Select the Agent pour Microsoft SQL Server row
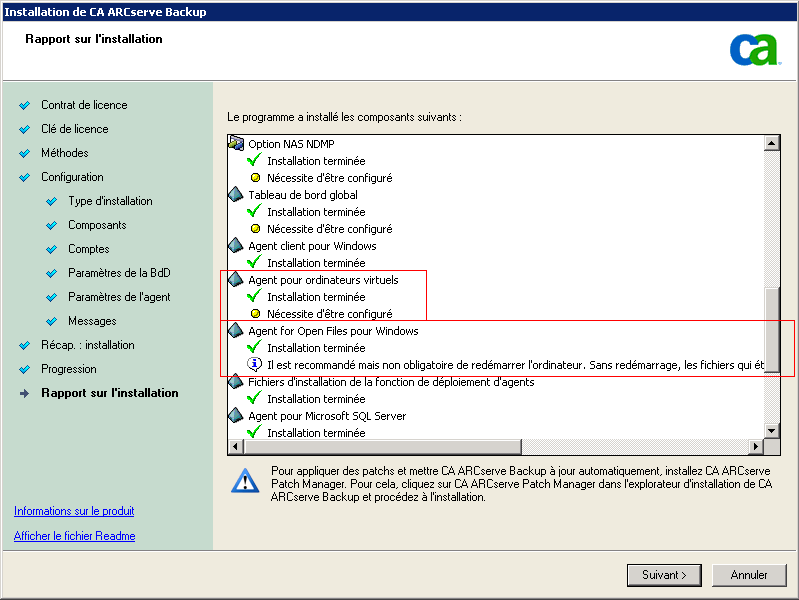The width and height of the screenshot is (799, 600). (327, 416)
